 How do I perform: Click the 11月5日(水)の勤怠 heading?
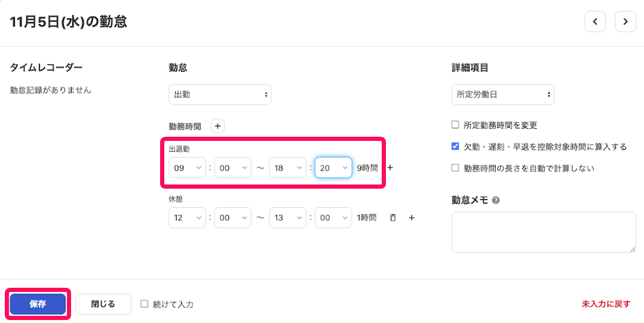(68, 21)
